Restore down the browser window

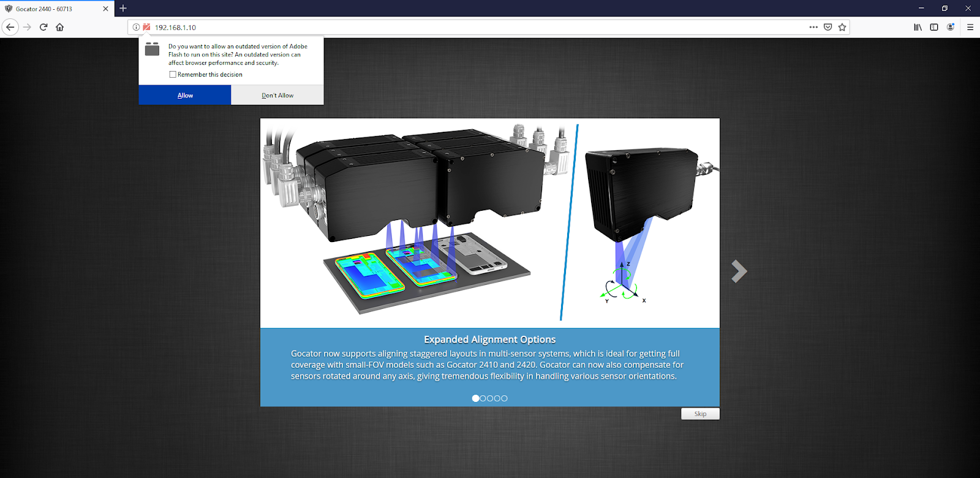coord(944,8)
